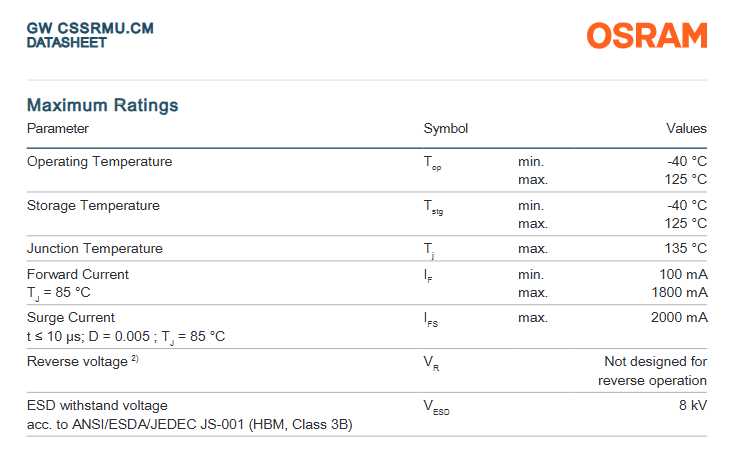Viewport: 734px width, 457px height.
Task: Click the Storage Temperature parameter label
Action: [93, 206]
